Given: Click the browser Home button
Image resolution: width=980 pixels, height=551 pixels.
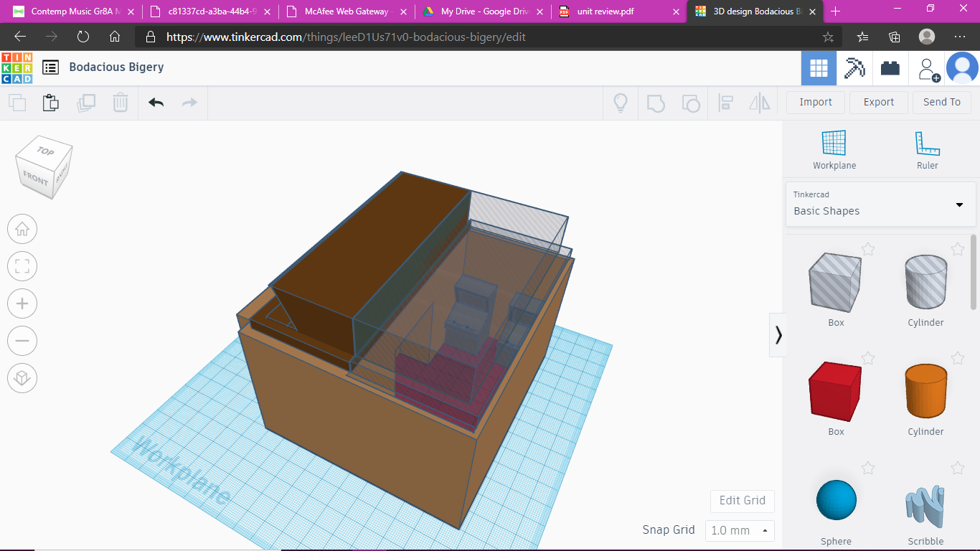Looking at the screenshot, I should pyautogui.click(x=115, y=37).
